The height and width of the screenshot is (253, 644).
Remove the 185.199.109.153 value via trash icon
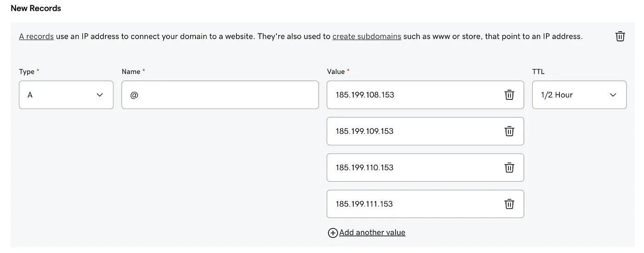click(509, 131)
